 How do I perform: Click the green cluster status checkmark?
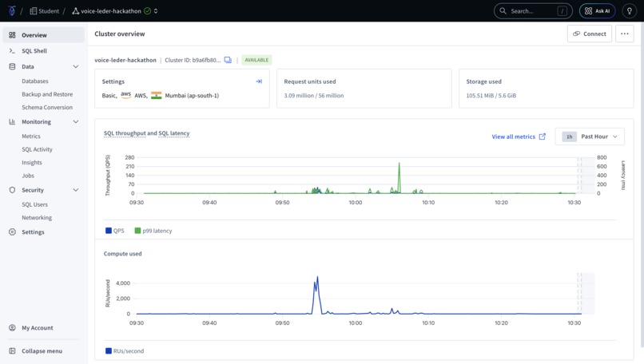(x=147, y=11)
